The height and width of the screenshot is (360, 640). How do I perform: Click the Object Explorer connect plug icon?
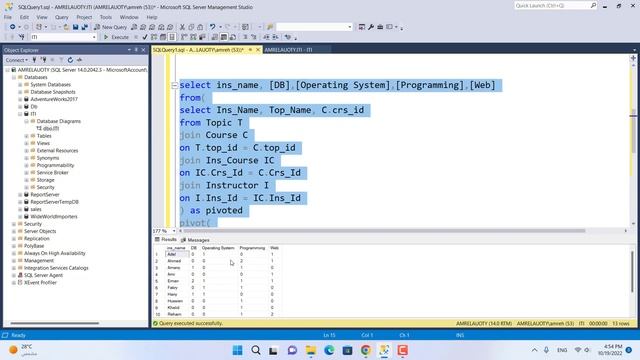click(34, 60)
